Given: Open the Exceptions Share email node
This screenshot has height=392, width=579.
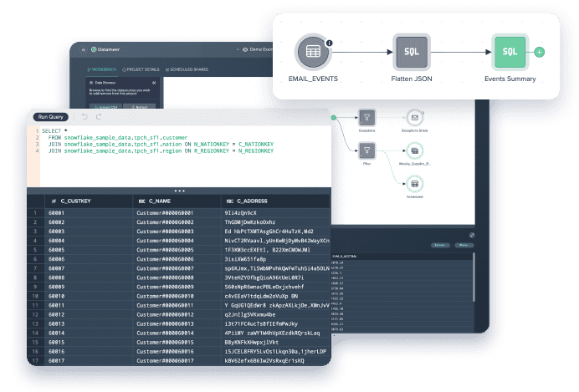Looking at the screenshot, I should [415, 118].
